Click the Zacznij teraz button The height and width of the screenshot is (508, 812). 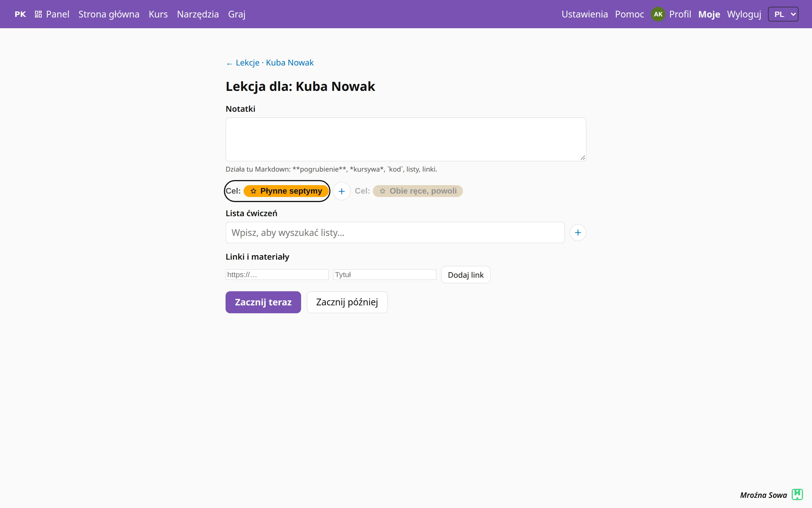(263, 302)
